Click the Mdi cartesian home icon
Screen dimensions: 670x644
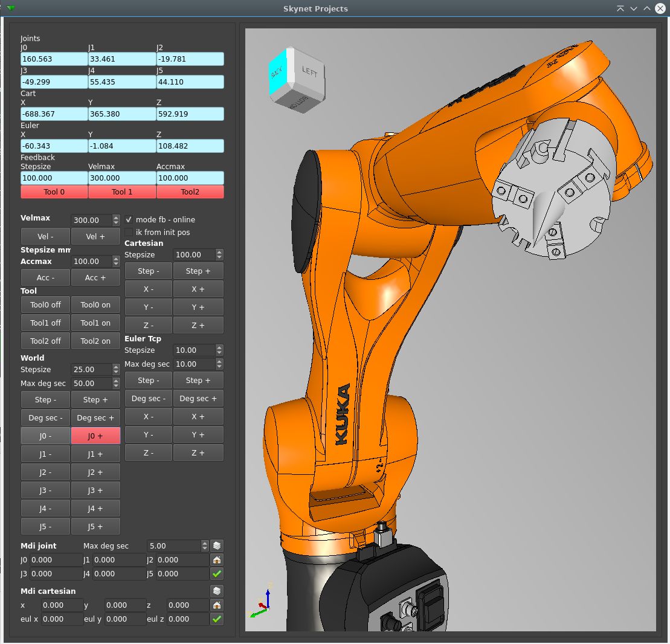[217, 605]
